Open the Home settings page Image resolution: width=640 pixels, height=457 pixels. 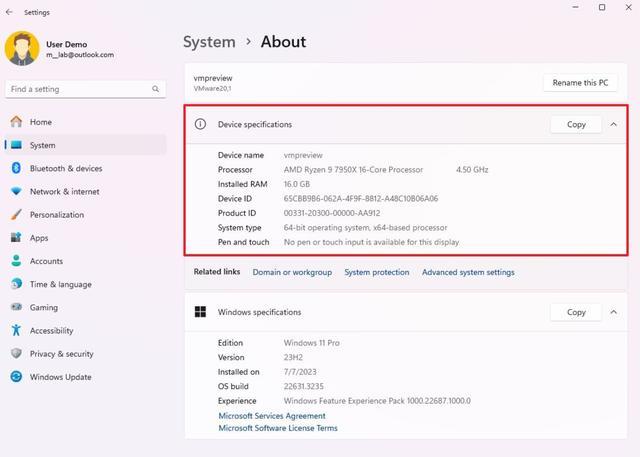coord(85,122)
